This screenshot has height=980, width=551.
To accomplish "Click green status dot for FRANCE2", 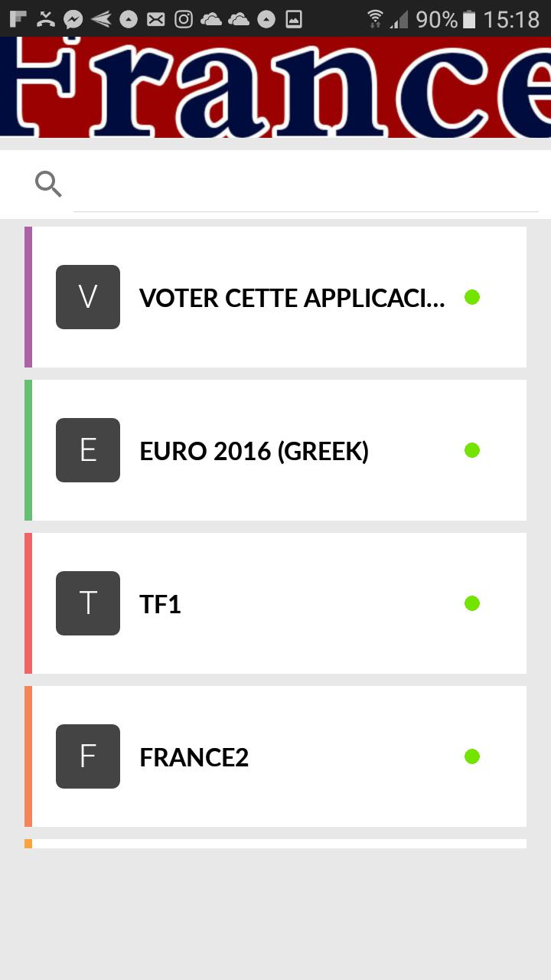I will [472, 756].
